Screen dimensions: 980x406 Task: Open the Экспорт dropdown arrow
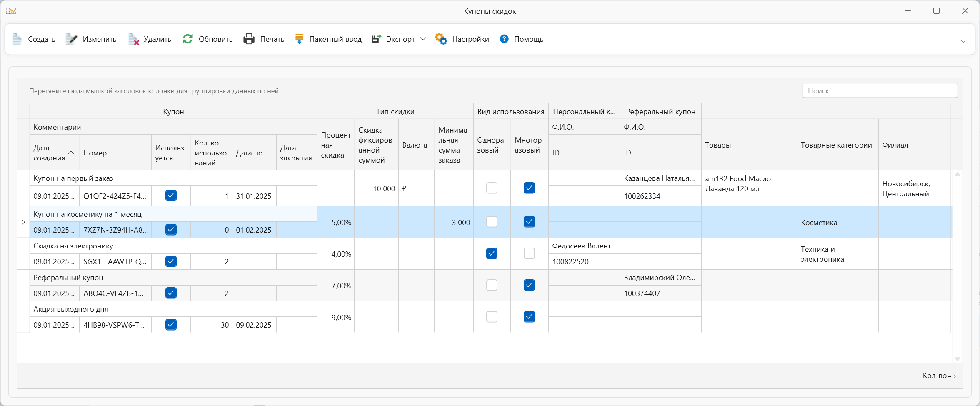423,39
